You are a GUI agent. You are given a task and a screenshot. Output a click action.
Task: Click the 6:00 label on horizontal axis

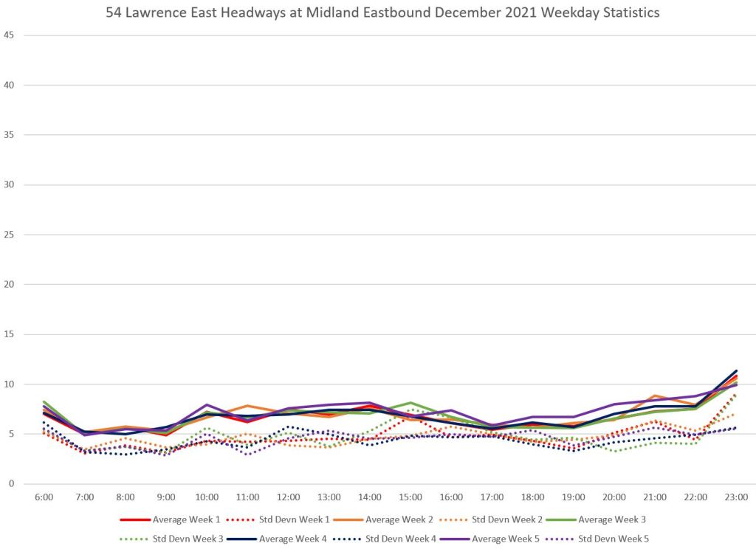point(44,497)
